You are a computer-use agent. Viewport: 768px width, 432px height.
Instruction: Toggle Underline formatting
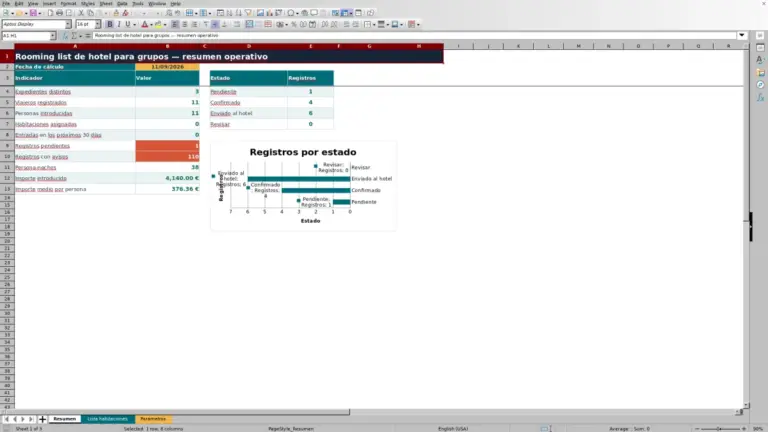[x=127, y=24]
